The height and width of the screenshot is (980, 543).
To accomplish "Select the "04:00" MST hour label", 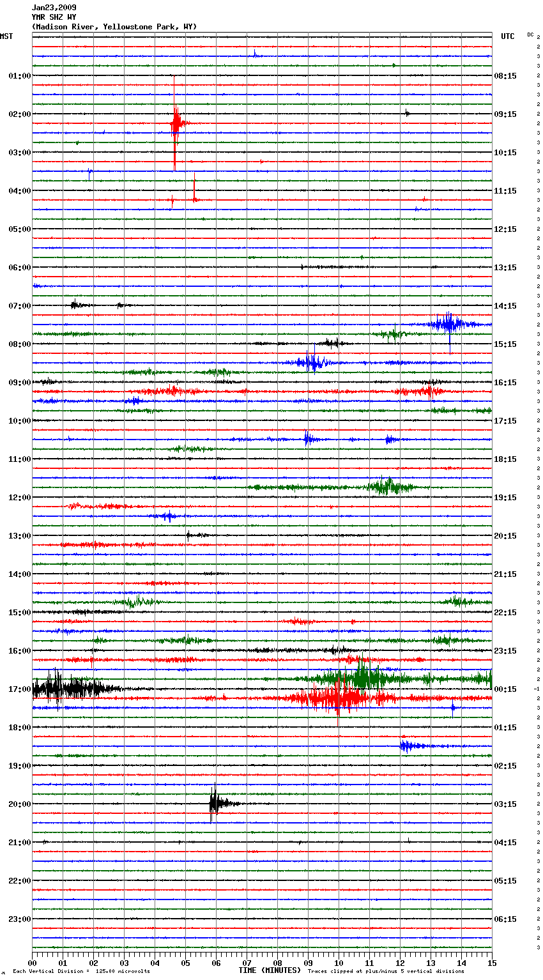I will [20, 191].
